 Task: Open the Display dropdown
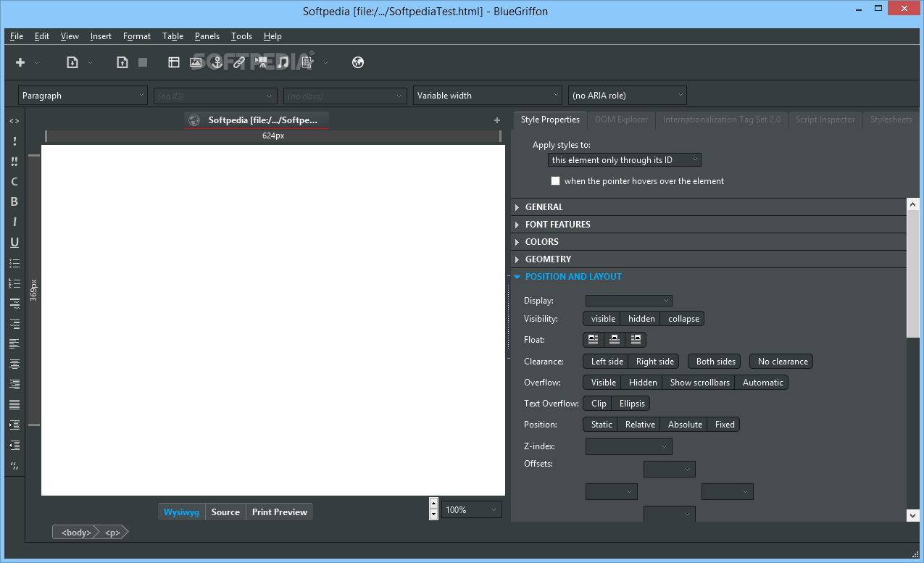[628, 301]
